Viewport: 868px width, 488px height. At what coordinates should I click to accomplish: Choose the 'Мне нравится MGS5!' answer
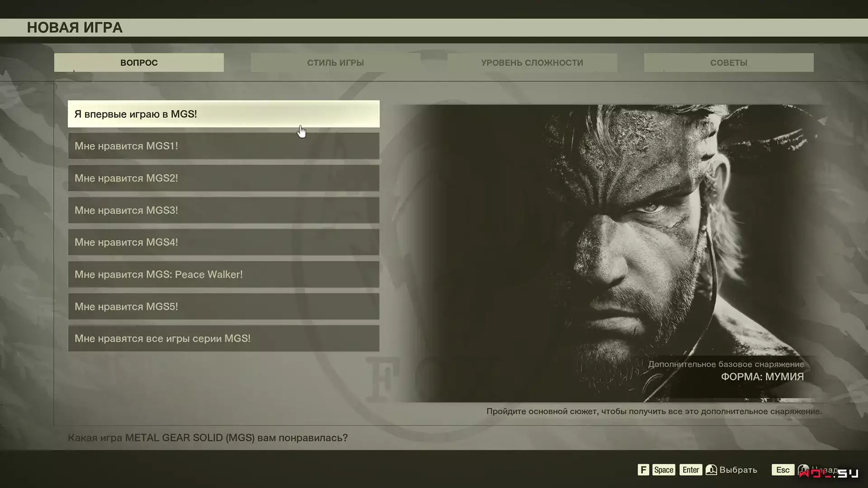[224, 306]
